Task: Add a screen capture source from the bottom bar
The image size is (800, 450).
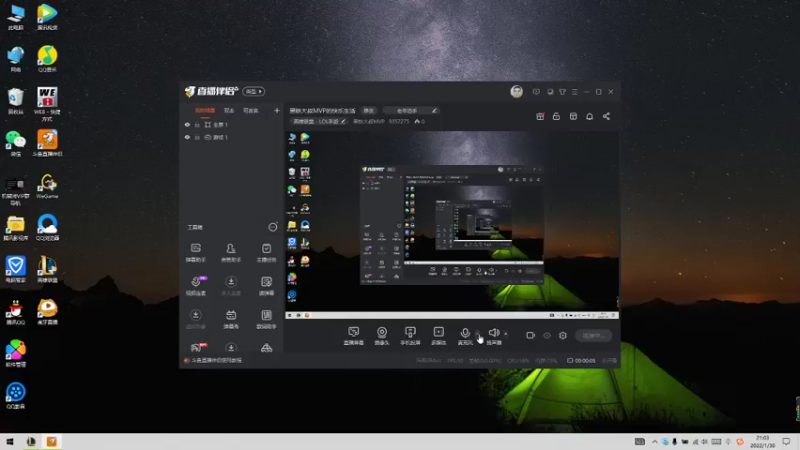Action: [353, 336]
